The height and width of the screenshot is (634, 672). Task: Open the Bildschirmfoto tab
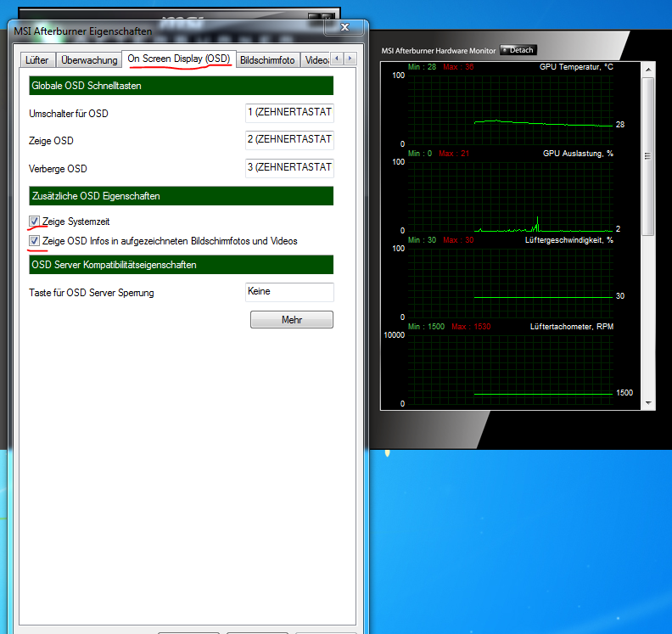[267, 60]
